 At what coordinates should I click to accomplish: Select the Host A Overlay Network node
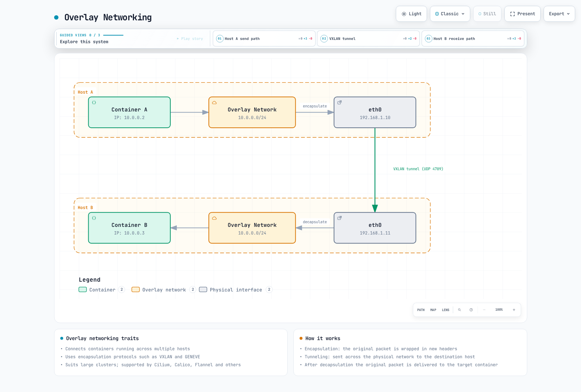(x=252, y=113)
